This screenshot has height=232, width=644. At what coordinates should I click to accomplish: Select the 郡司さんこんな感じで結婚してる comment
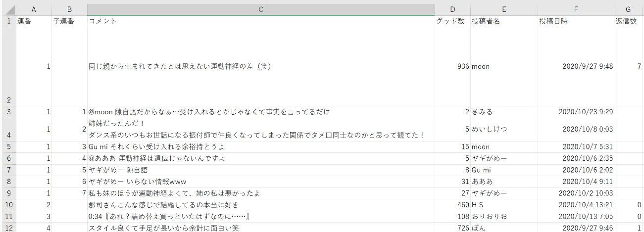click(261, 205)
